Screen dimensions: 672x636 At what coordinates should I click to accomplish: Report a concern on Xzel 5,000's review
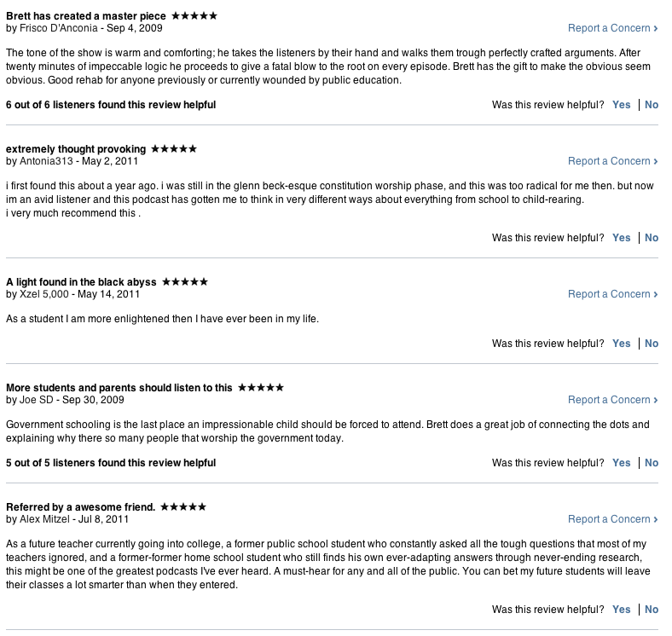612,294
